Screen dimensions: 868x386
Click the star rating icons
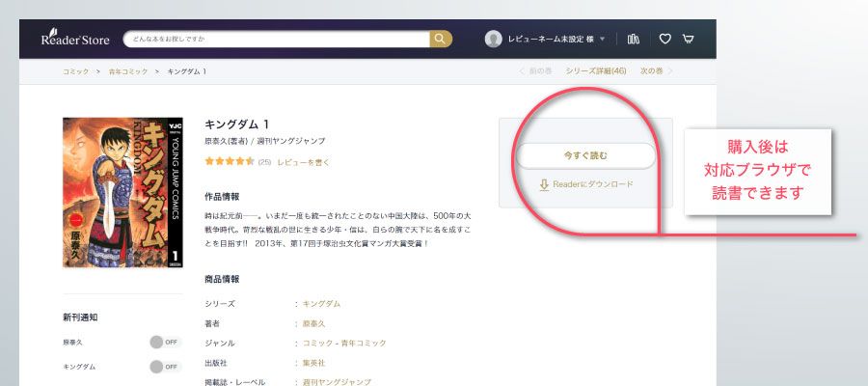230,162
